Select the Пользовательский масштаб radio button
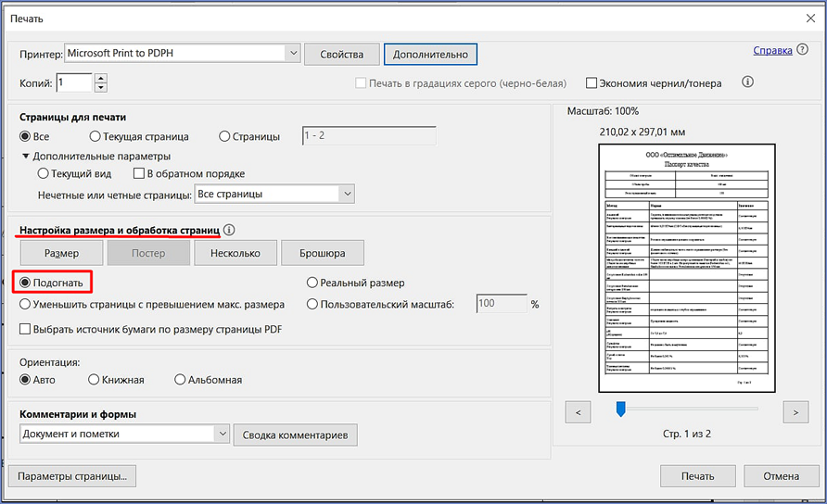Viewport: 827px width, 504px height. click(x=312, y=304)
